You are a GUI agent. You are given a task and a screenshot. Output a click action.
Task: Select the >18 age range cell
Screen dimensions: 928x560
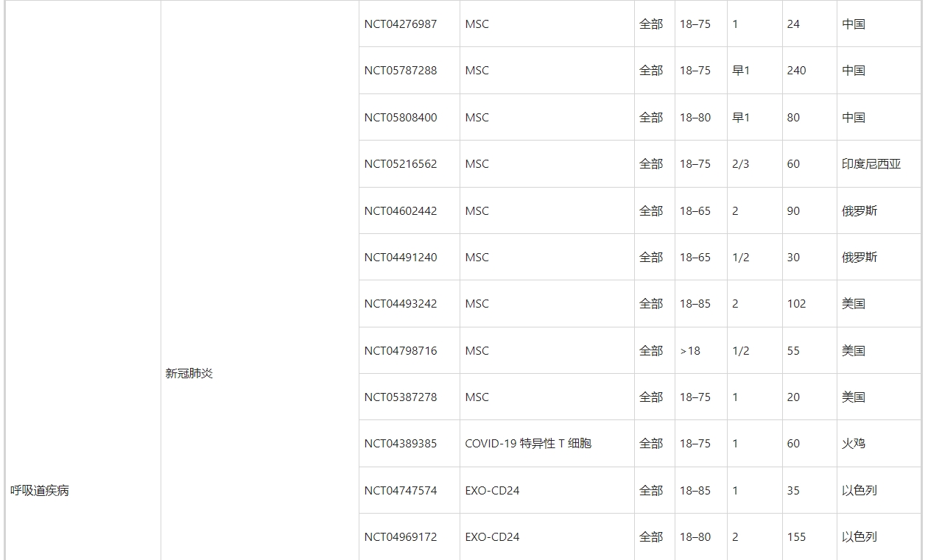pos(690,351)
